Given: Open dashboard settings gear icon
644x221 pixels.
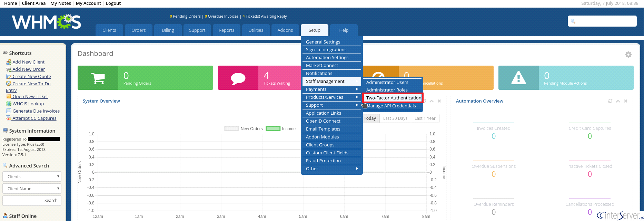Looking at the screenshot, I should coord(628,55).
